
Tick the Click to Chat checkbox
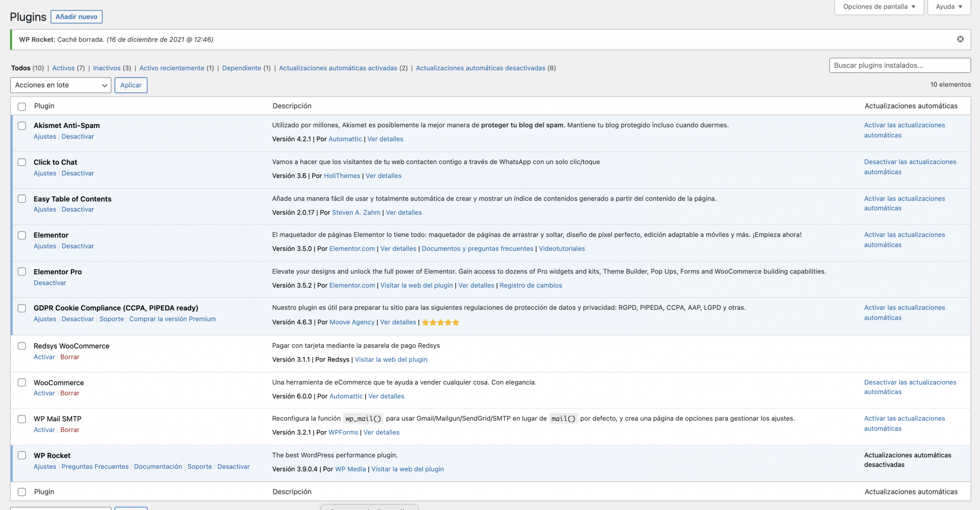(22, 162)
